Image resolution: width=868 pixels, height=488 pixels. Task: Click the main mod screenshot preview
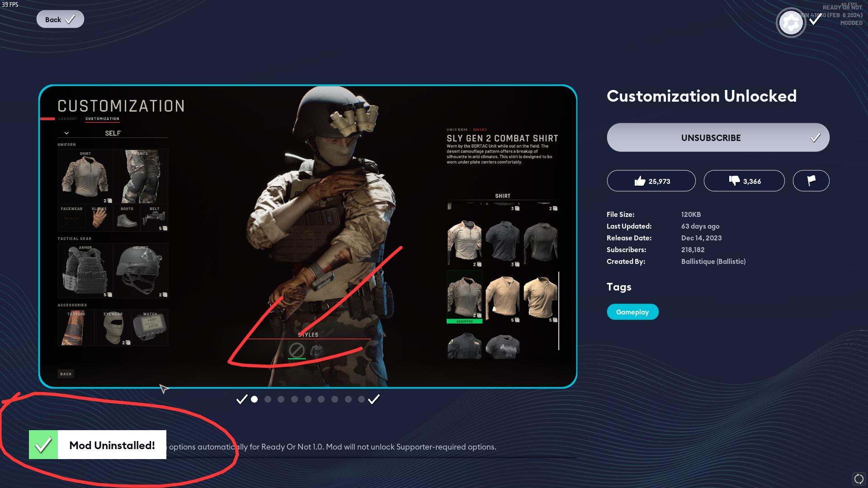click(x=308, y=236)
